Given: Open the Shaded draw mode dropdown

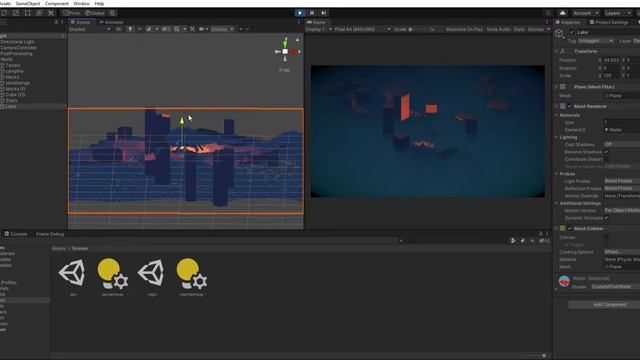Looking at the screenshot, I should (x=89, y=29).
